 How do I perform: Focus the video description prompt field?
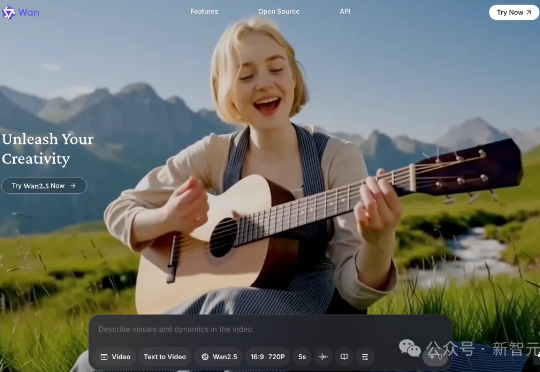(x=270, y=329)
